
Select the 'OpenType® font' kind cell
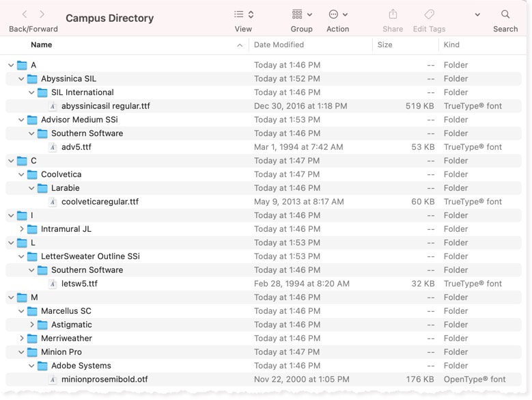click(475, 379)
